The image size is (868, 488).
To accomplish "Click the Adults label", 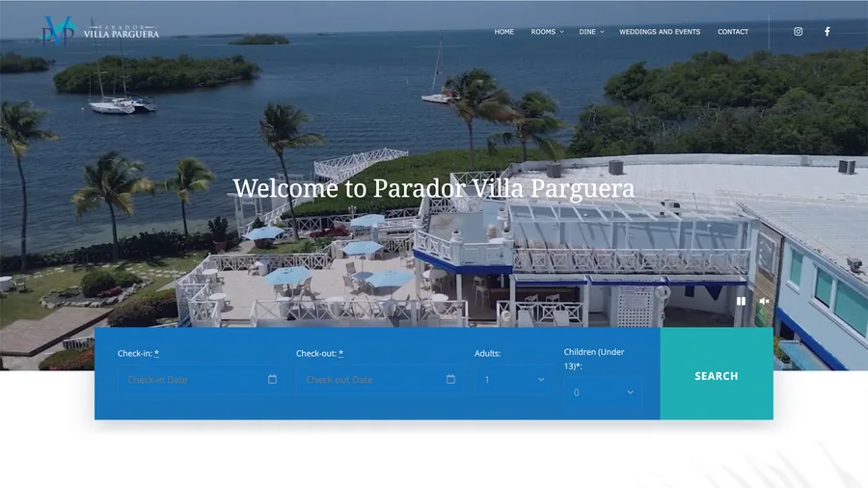I will click(x=488, y=353).
